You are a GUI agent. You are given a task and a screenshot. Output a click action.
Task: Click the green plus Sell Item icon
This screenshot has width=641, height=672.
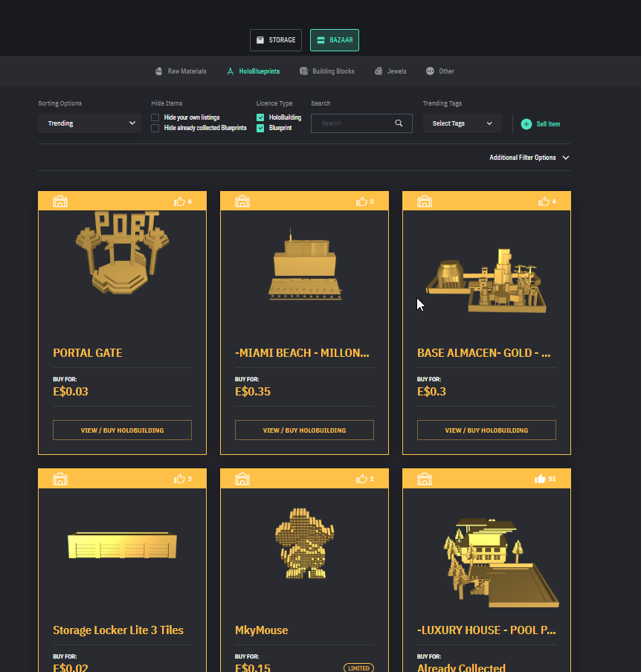(x=526, y=124)
